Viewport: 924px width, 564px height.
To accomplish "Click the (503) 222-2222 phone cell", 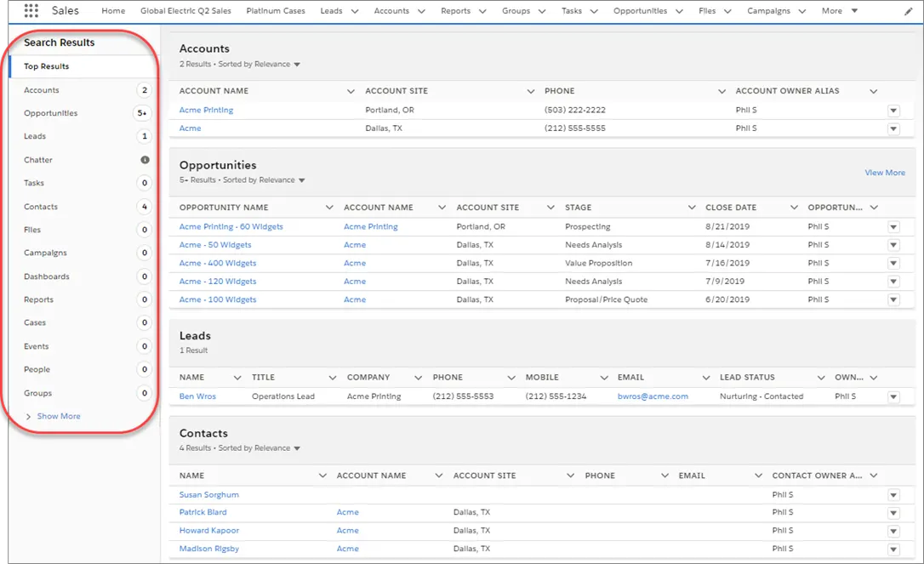I will [574, 111].
